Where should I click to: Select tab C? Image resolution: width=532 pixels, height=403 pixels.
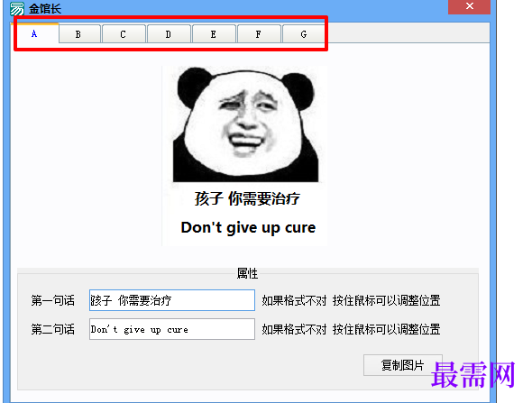124,34
